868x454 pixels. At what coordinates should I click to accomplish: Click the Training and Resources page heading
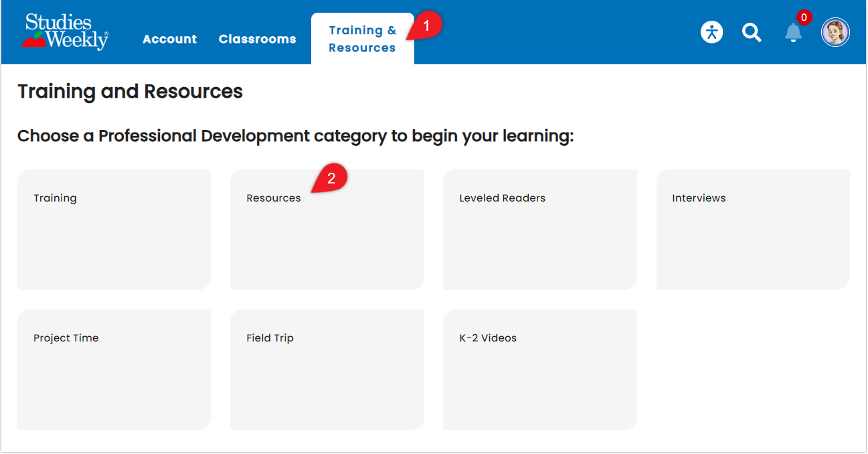(130, 92)
